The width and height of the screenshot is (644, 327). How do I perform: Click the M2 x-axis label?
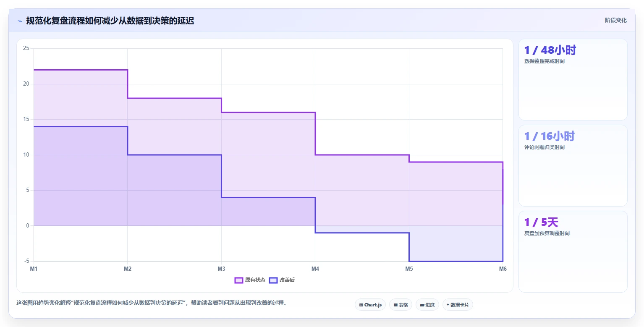(x=128, y=269)
